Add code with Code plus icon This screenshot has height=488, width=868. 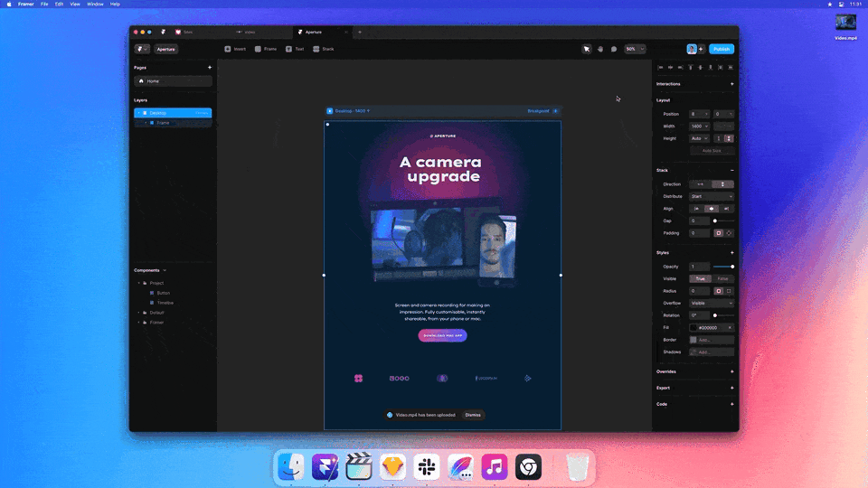731,405
